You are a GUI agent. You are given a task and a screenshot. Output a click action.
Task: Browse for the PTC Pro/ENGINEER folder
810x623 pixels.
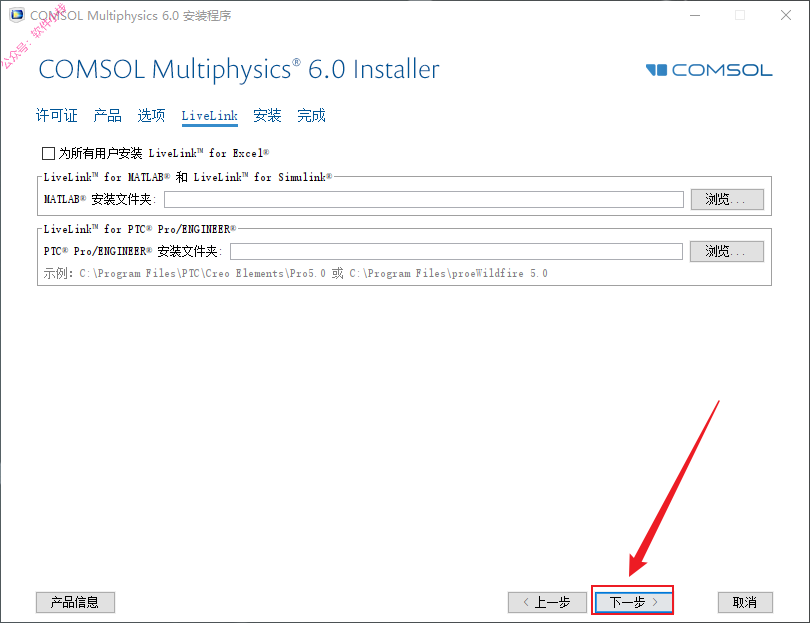click(726, 252)
